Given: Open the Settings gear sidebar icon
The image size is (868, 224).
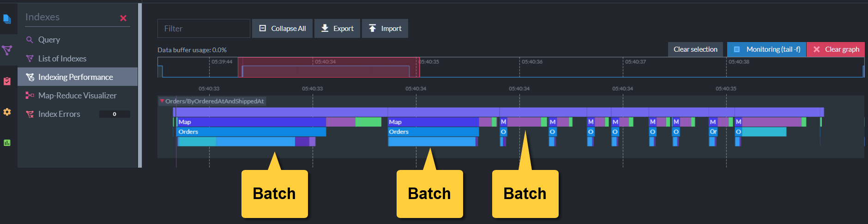Looking at the screenshot, I should [x=7, y=112].
